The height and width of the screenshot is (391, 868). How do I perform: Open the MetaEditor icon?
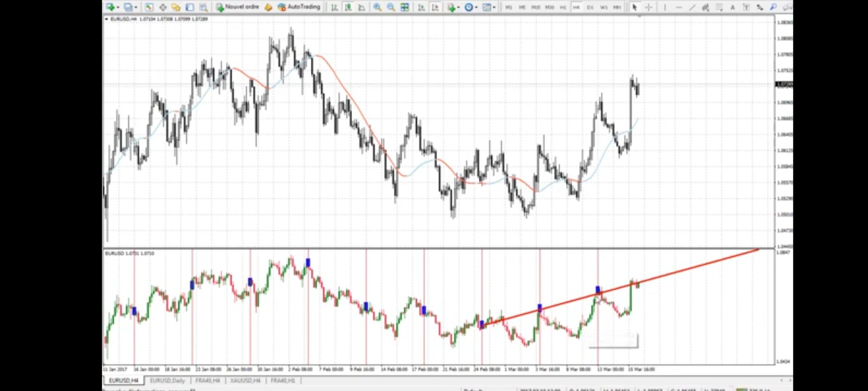268,7
